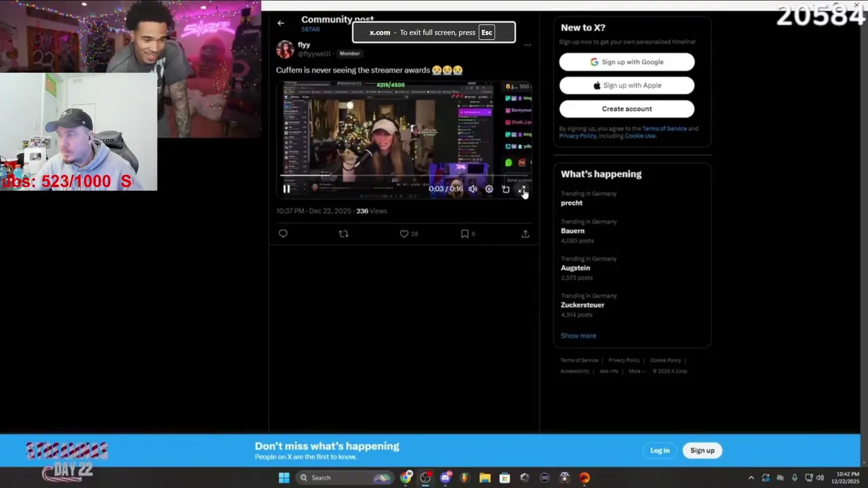Open video playback settings gear

489,189
